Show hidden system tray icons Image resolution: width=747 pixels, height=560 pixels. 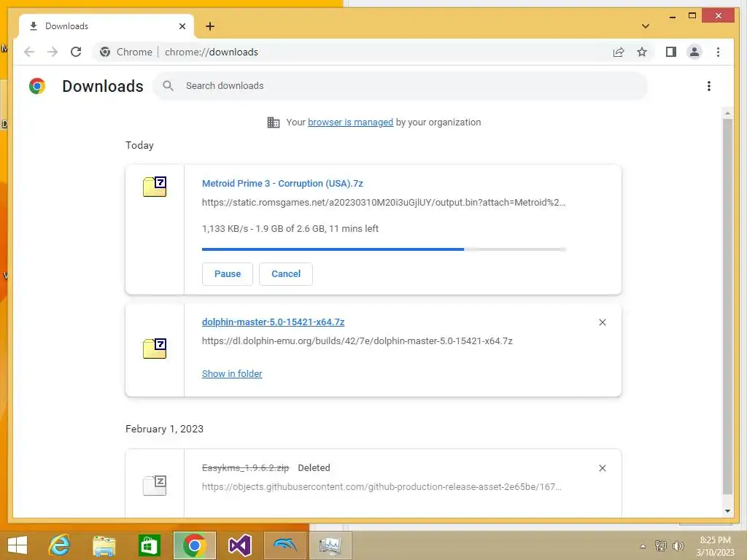[x=643, y=546]
